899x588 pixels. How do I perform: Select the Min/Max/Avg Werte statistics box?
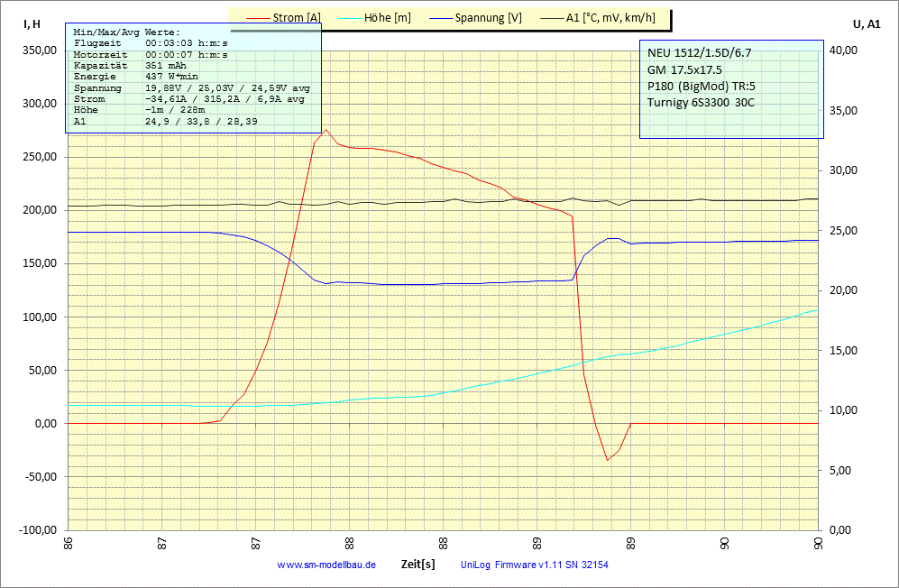click(x=193, y=78)
